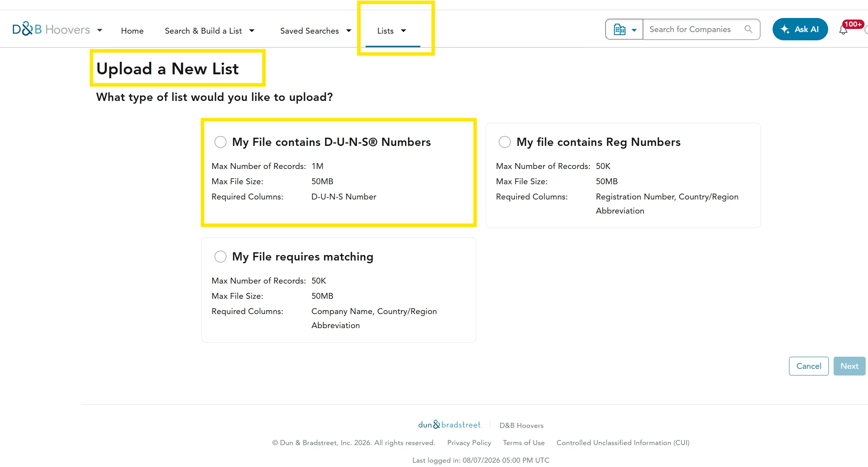Screen dimensions: 868x467
Task: Click the dun & bradstreet footer logo
Action: [x=449, y=425]
